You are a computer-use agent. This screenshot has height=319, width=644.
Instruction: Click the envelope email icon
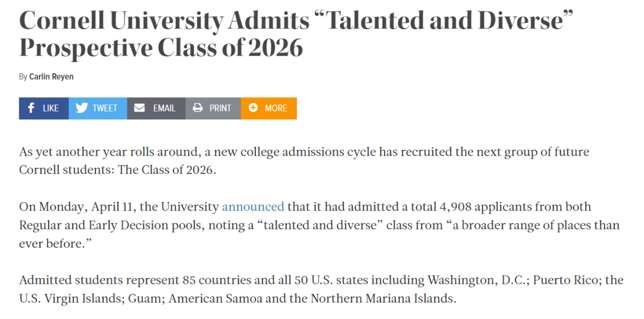[x=140, y=109]
